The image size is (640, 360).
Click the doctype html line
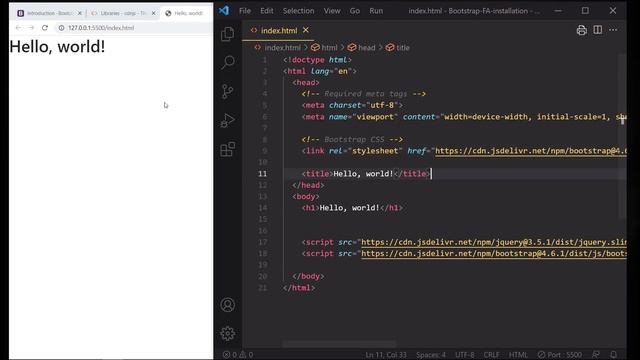pyautogui.click(x=318, y=60)
